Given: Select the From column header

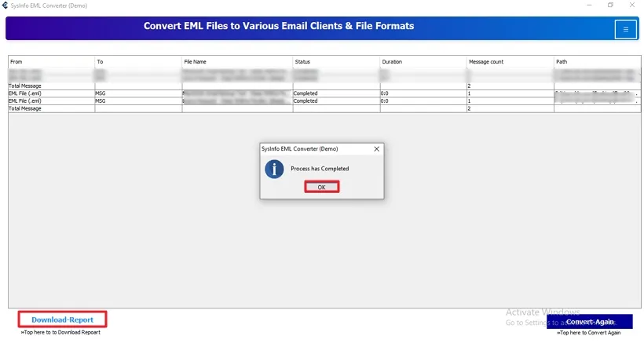Looking at the screenshot, I should [51, 61].
